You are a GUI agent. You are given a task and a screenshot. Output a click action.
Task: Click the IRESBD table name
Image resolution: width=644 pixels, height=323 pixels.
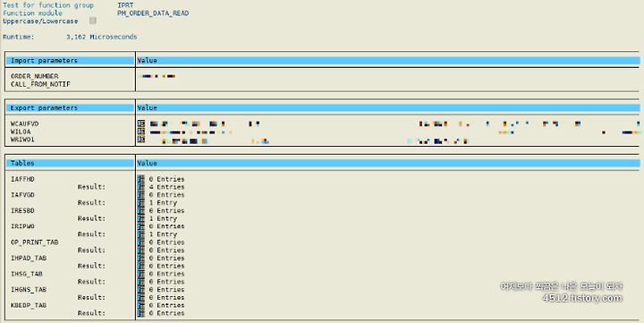[x=22, y=210]
